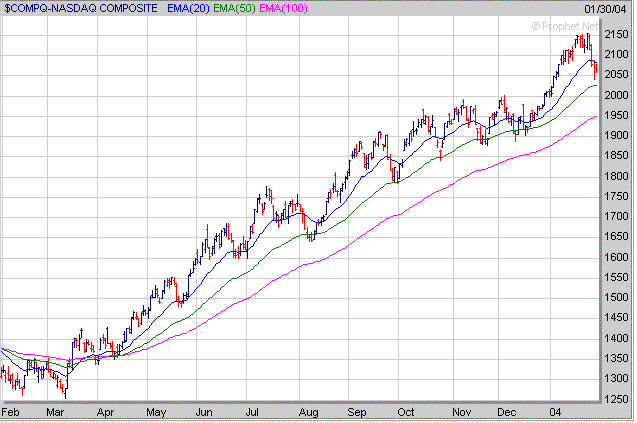Click the 1950 price axis label
The height and width of the screenshot is (423, 637).
[616, 115]
